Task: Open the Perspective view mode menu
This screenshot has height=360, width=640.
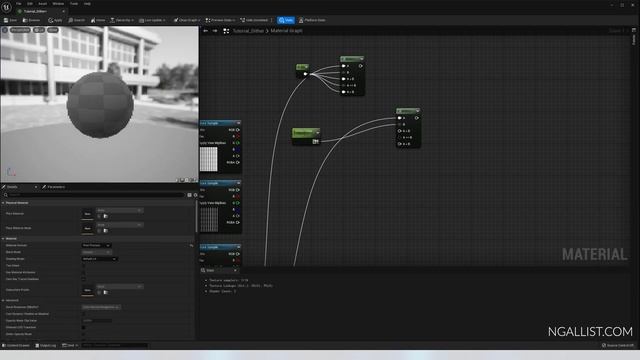Action: [20, 30]
